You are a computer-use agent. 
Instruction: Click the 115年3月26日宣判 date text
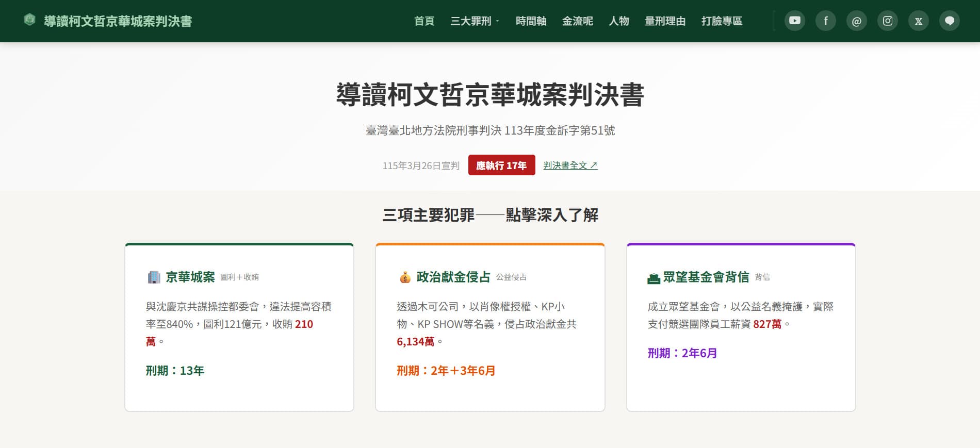[421, 165]
